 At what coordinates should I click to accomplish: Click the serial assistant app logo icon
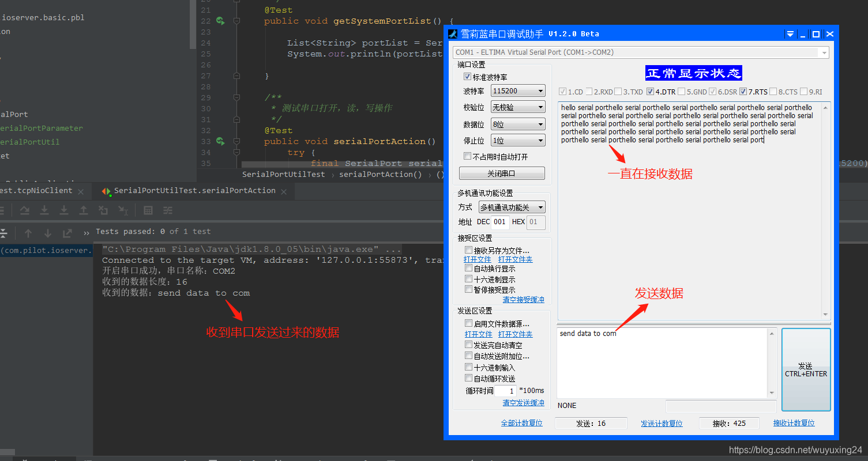pos(453,34)
